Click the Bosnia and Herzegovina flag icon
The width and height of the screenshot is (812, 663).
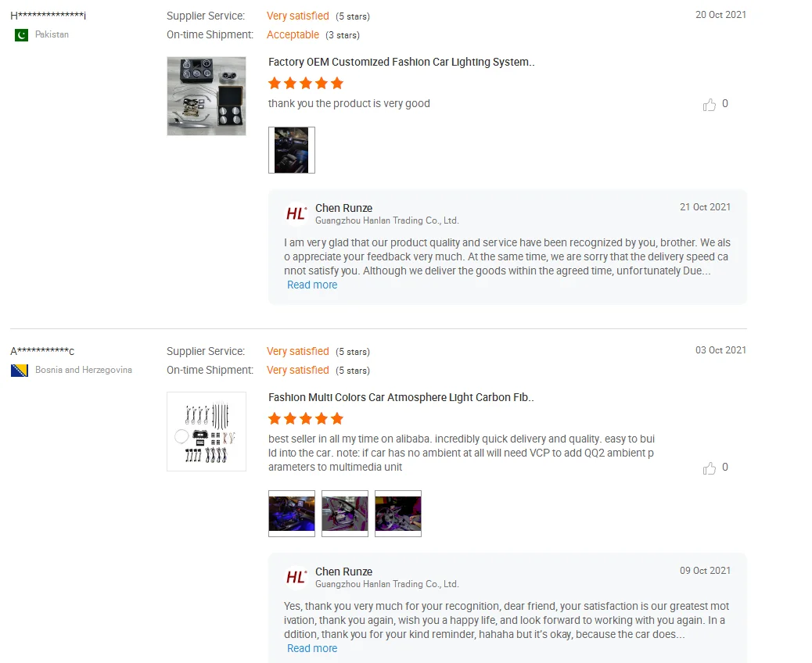(19, 371)
